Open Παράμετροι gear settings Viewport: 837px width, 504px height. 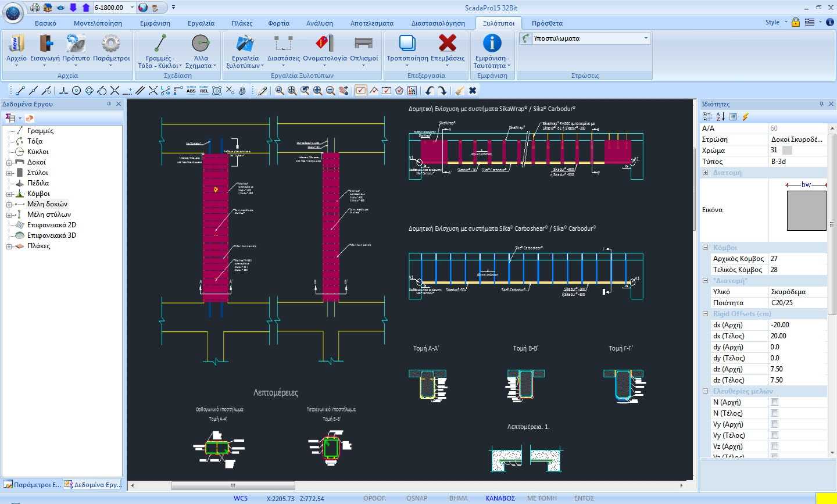[111, 50]
